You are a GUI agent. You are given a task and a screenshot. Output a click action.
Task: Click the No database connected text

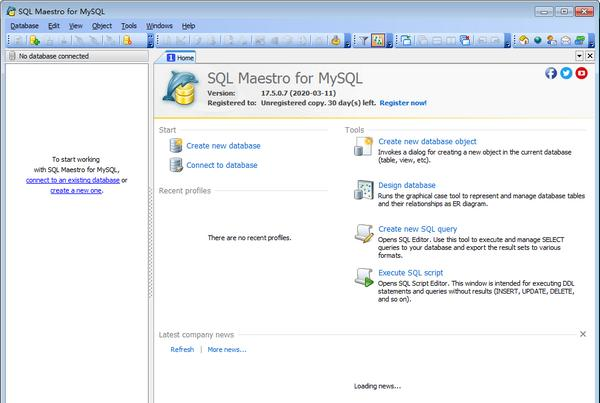(x=54, y=56)
